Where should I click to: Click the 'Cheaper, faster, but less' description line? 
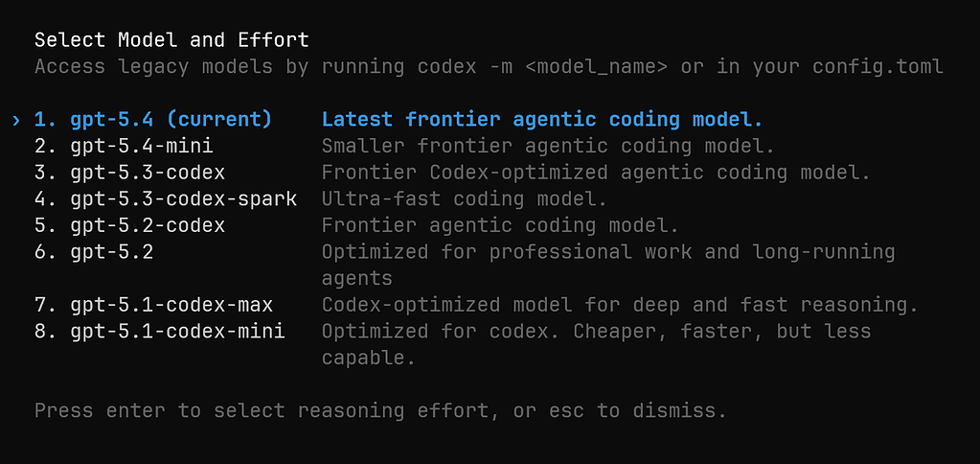coord(722,331)
